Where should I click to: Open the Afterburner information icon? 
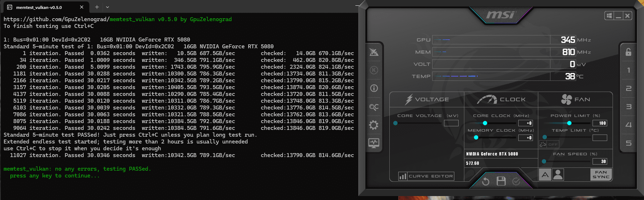(x=374, y=88)
